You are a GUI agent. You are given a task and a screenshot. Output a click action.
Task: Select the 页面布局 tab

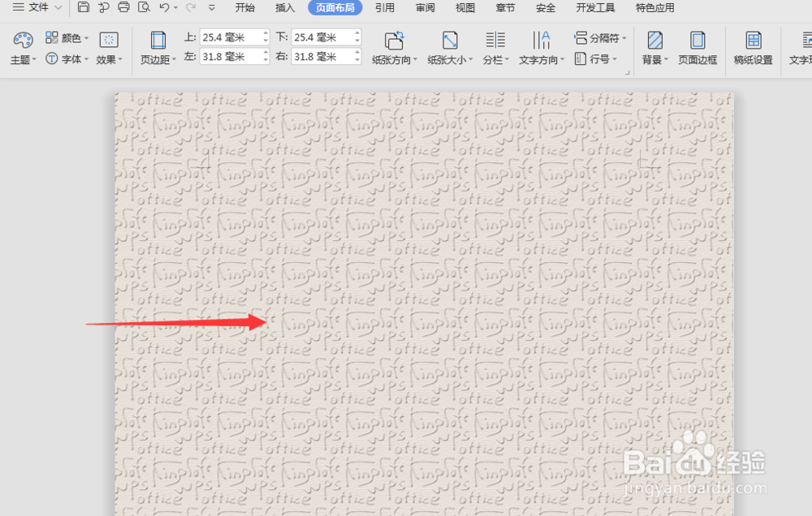point(335,8)
